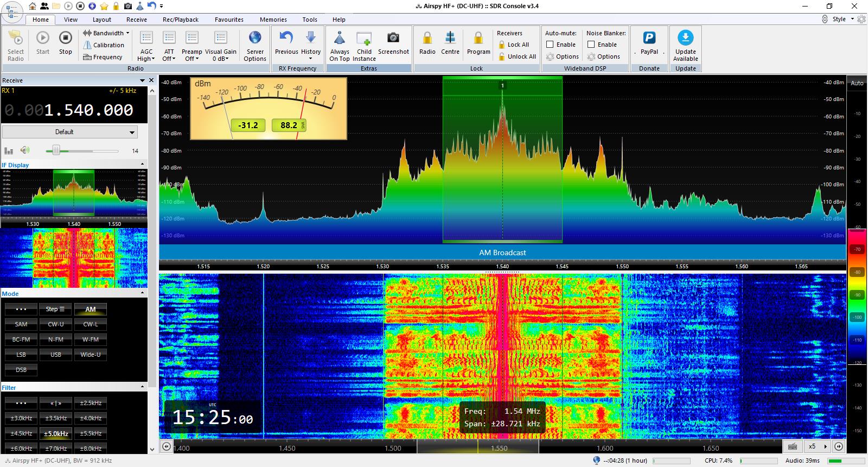Open Server Options globe icon
868x467 pixels.
pos(255,38)
